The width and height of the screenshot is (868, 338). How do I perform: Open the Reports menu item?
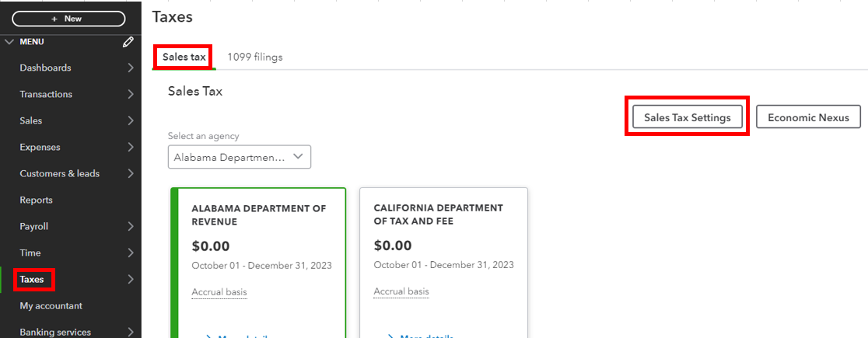(x=37, y=200)
